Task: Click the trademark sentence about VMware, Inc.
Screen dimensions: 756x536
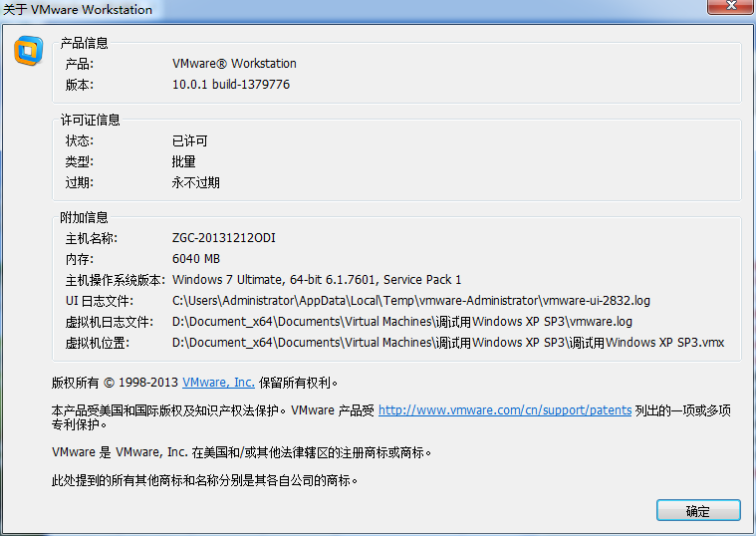Action: click(241, 452)
